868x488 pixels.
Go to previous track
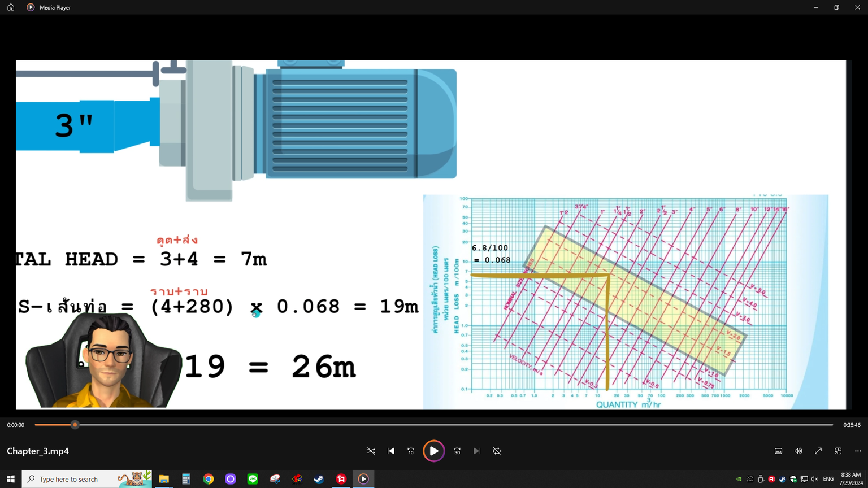[x=391, y=451]
